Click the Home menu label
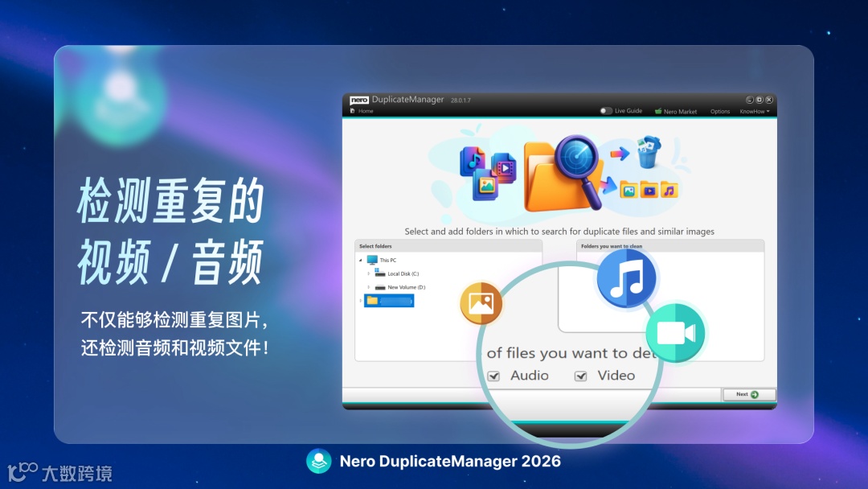Image resolution: width=868 pixels, height=489 pixels. pos(366,111)
